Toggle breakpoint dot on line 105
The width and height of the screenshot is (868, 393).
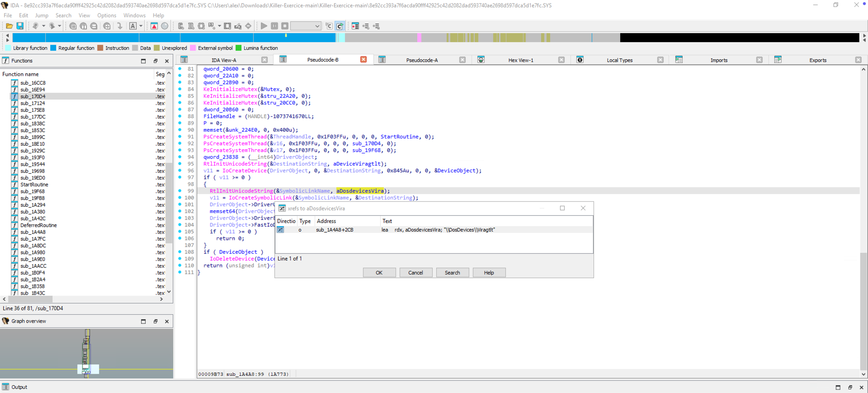point(180,232)
